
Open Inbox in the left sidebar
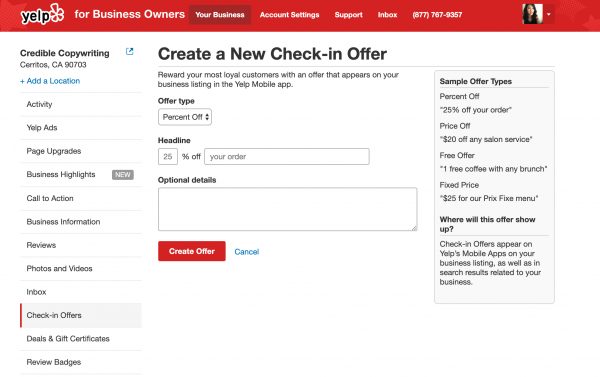(x=81, y=292)
